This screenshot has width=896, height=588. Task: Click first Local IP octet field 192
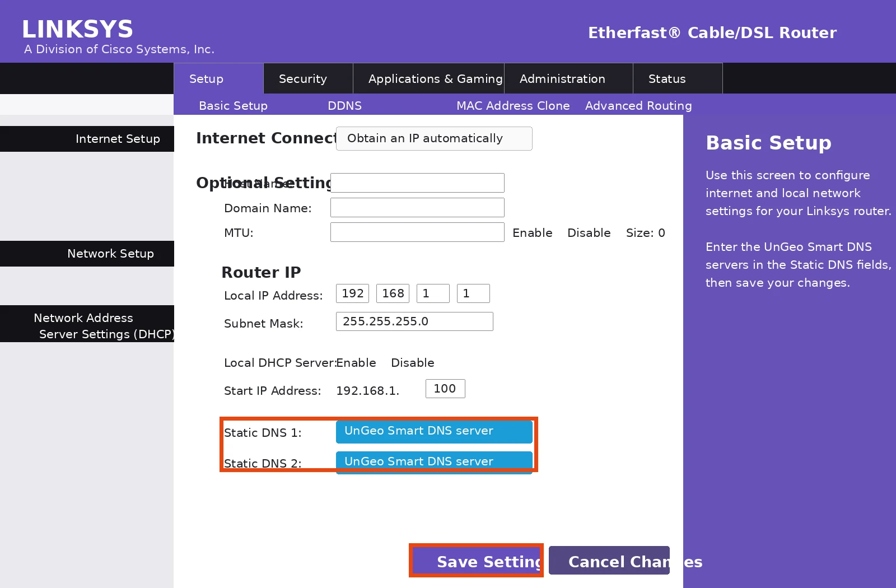click(352, 293)
